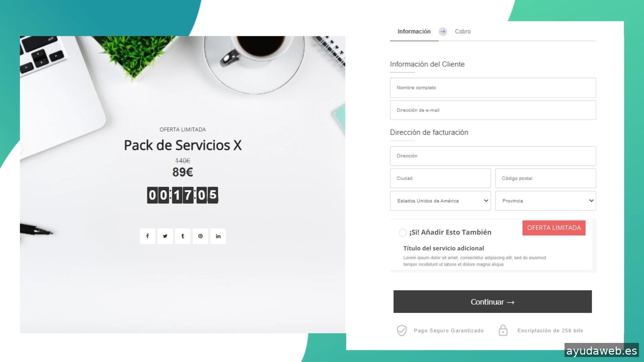Image resolution: width=644 pixels, height=362 pixels.
Task: Expand the Provincia dropdown
Action: click(545, 201)
